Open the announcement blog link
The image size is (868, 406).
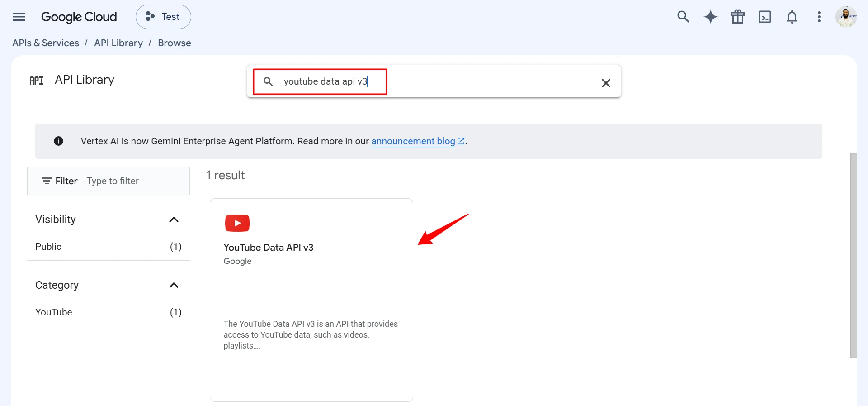pos(418,141)
